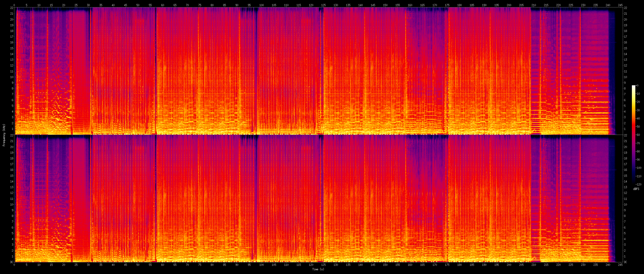Click 5 kHz label on lower channel's right axis

tap(625, 233)
